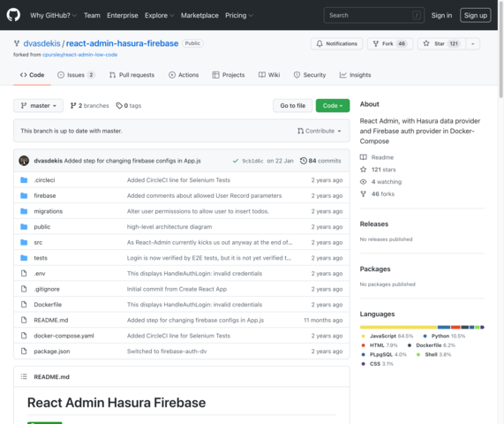Open cpursley/react-admin-low-code fork source link
This screenshot has height=424, width=504.
pos(79,55)
